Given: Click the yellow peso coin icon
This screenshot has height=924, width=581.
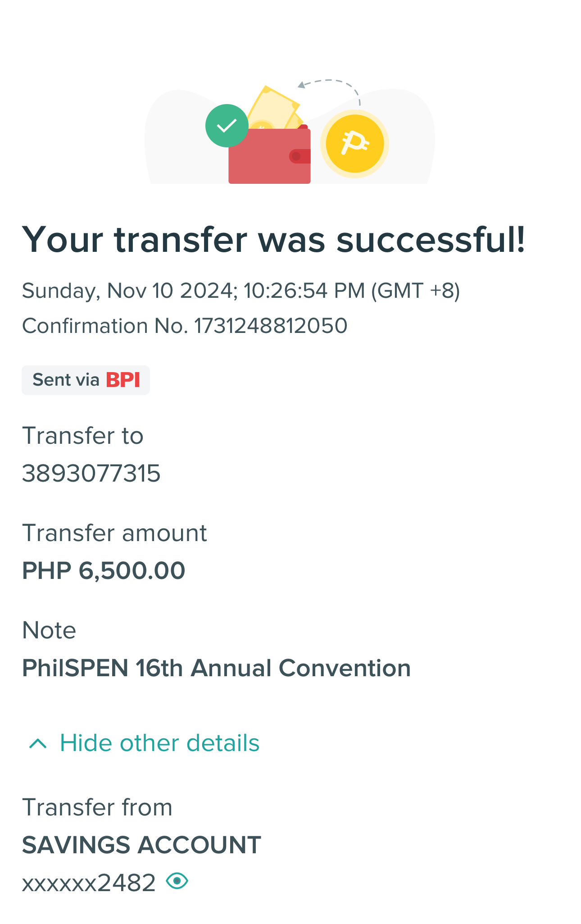Looking at the screenshot, I should tap(354, 144).
